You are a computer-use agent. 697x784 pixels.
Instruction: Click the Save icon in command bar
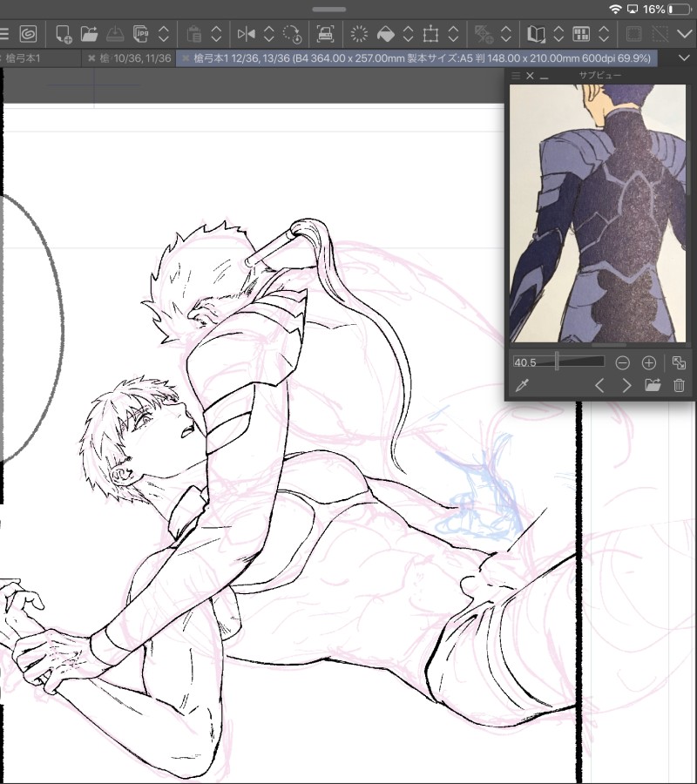116,34
